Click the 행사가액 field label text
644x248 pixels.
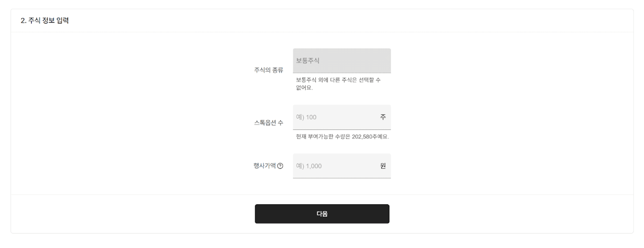[x=265, y=166]
